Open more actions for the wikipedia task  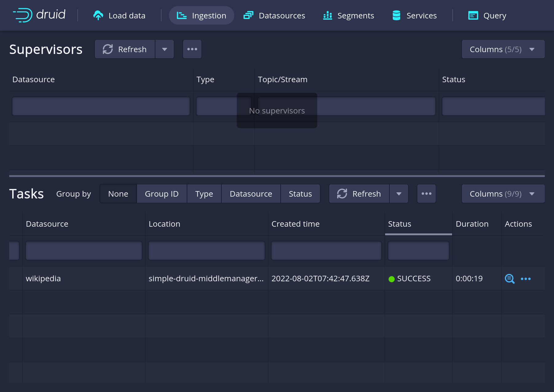pos(526,279)
